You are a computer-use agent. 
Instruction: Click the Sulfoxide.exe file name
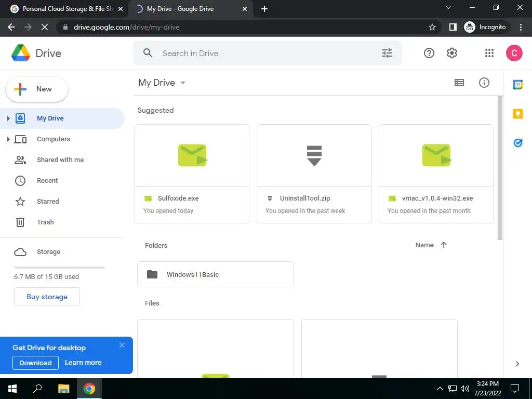(178, 198)
